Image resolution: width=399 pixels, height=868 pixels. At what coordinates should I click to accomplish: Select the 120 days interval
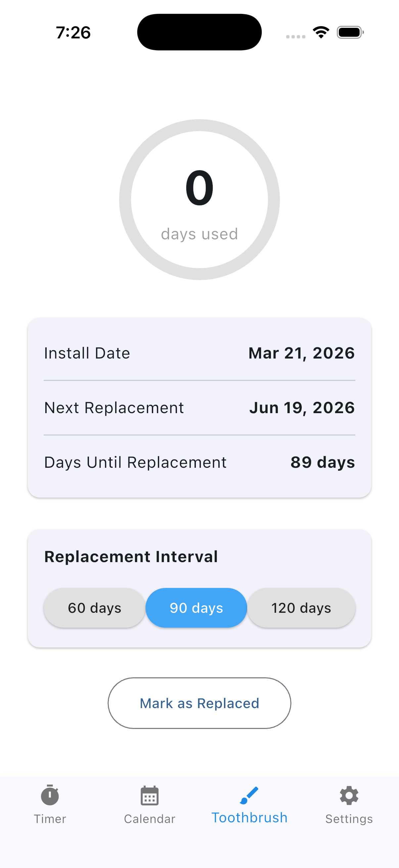pyautogui.click(x=301, y=608)
